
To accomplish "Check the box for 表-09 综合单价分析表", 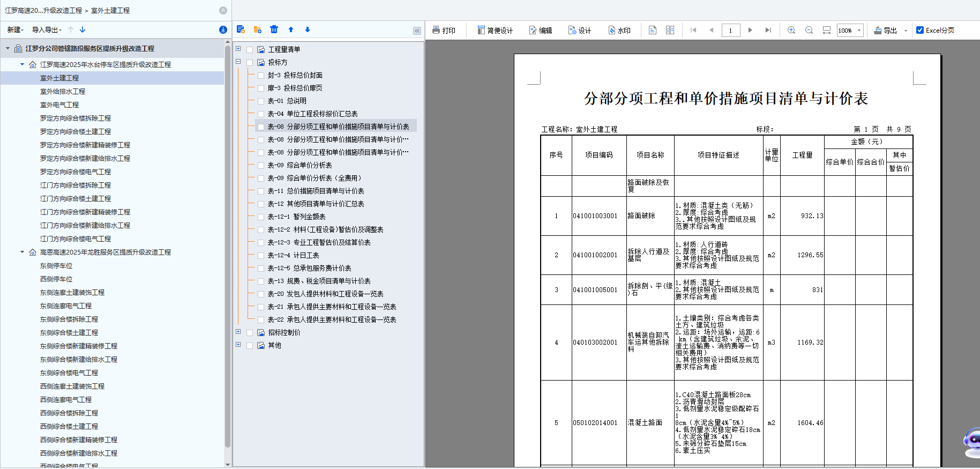I will click(x=261, y=165).
